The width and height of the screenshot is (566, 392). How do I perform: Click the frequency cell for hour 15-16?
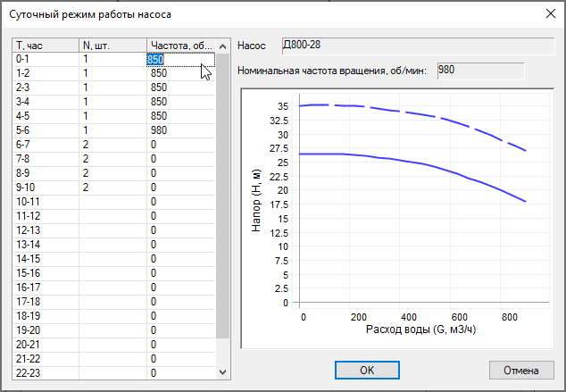coord(180,272)
